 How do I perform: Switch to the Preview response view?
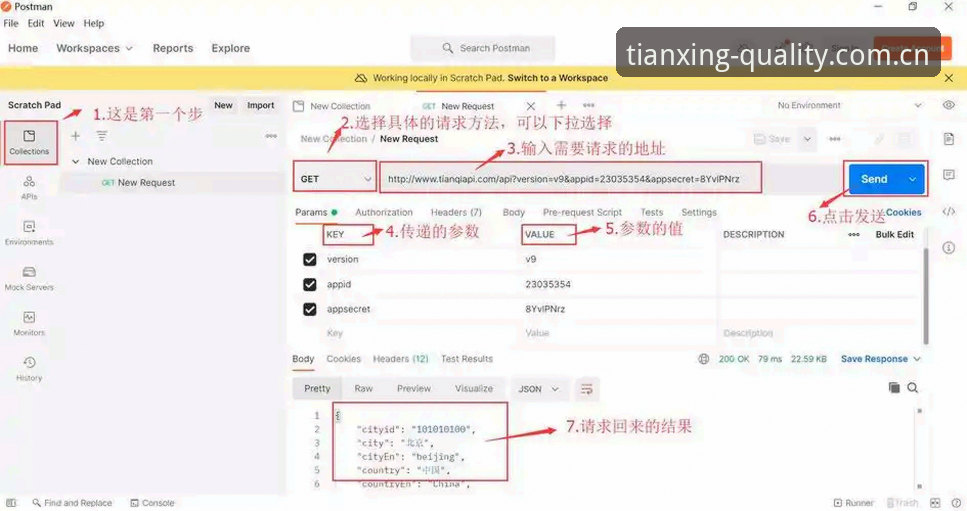[x=414, y=389]
